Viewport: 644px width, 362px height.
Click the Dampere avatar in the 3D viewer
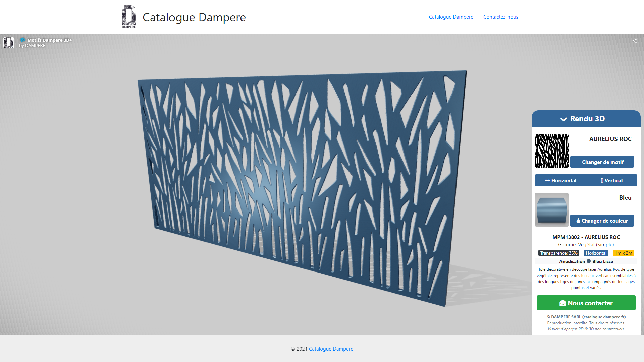[9, 43]
